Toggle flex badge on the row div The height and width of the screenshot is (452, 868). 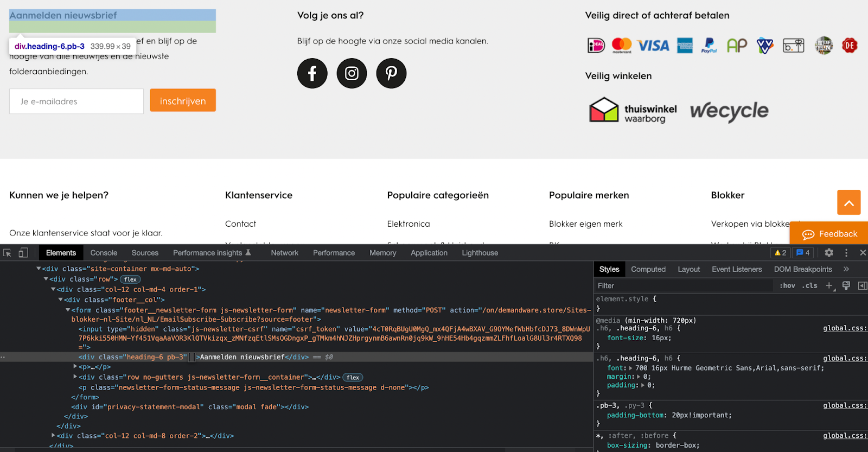click(x=130, y=279)
